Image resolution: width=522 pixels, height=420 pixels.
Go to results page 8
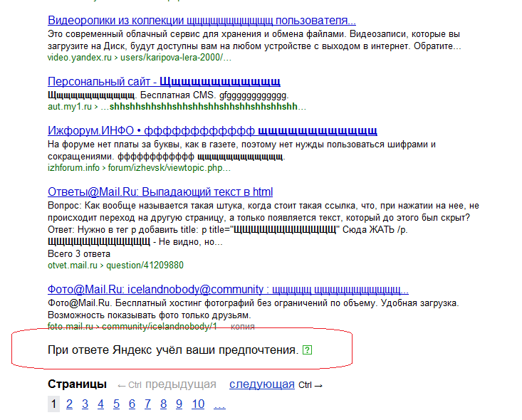coord(163,404)
